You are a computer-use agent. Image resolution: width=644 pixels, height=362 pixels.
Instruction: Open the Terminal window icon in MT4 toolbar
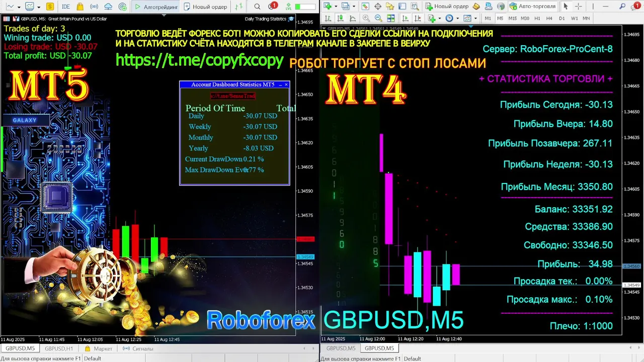click(x=402, y=7)
